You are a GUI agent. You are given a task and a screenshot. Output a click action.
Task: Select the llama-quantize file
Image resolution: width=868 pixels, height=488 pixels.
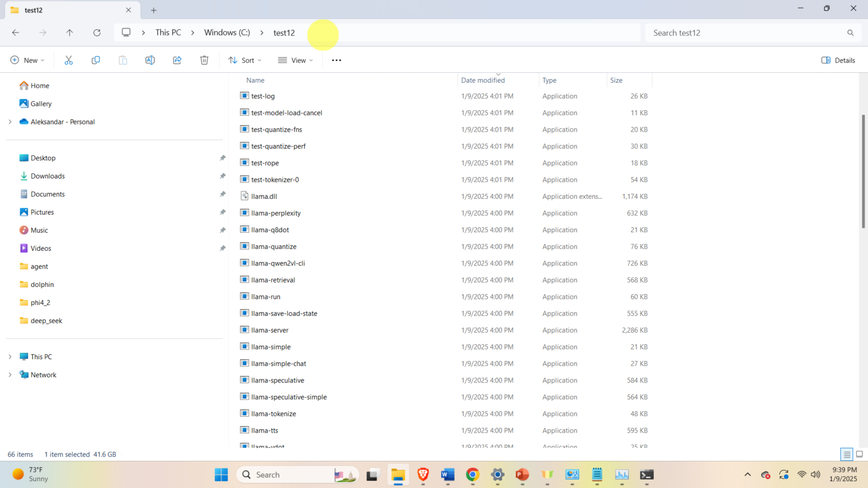coord(274,247)
